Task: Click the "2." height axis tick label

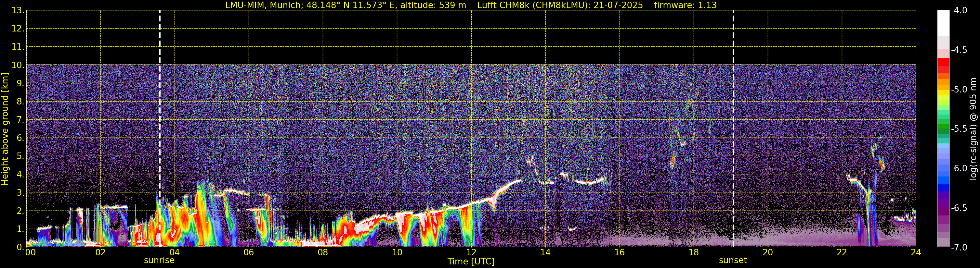Action: tap(20, 211)
